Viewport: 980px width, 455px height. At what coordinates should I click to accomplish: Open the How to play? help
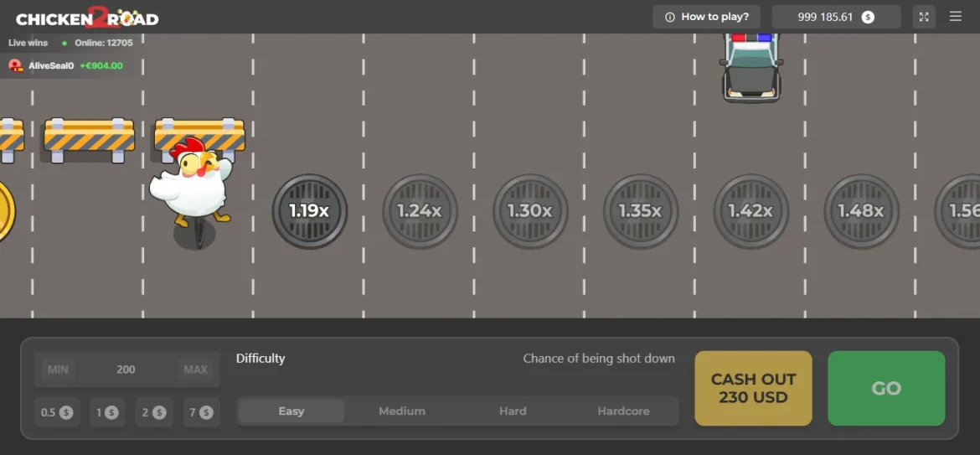click(706, 17)
